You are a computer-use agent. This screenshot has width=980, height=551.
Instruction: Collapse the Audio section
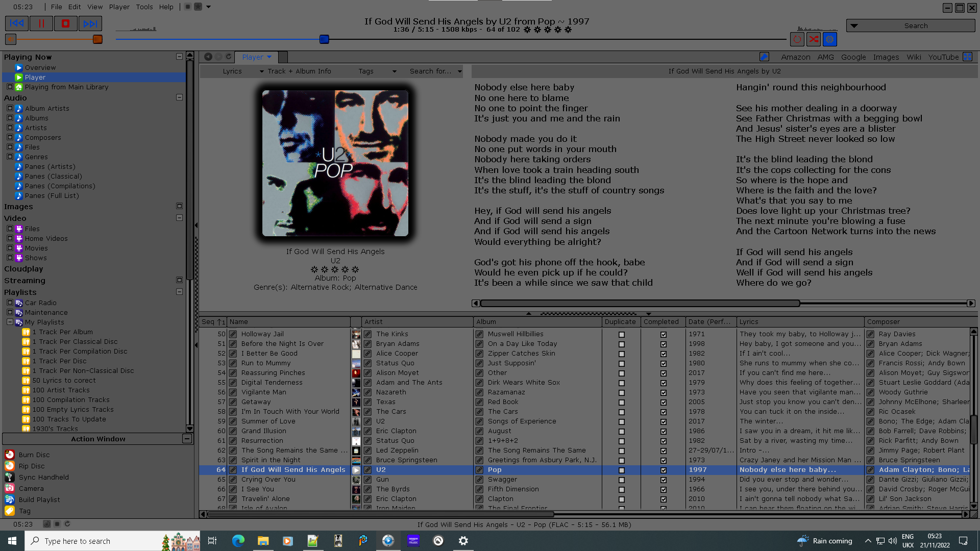click(x=179, y=97)
